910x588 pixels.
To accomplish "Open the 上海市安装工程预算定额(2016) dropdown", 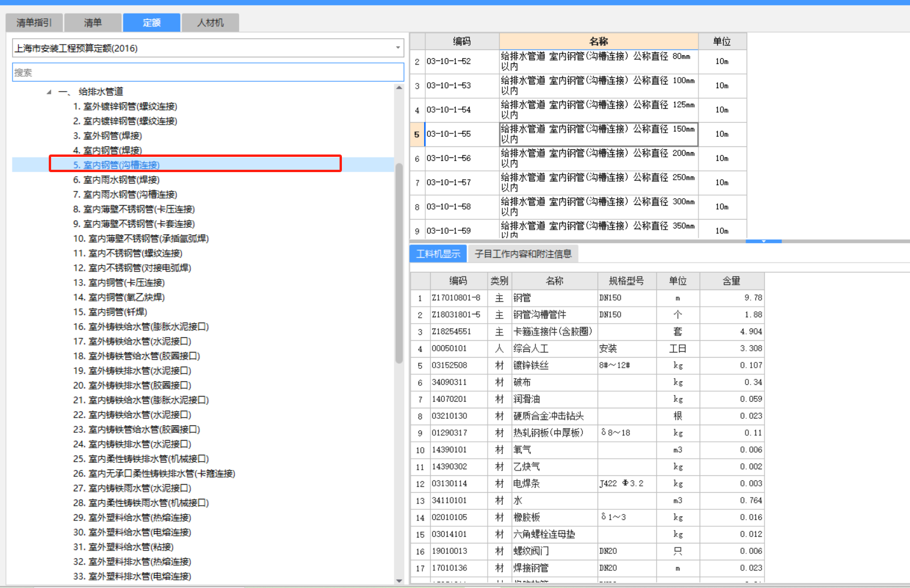I will point(208,48).
